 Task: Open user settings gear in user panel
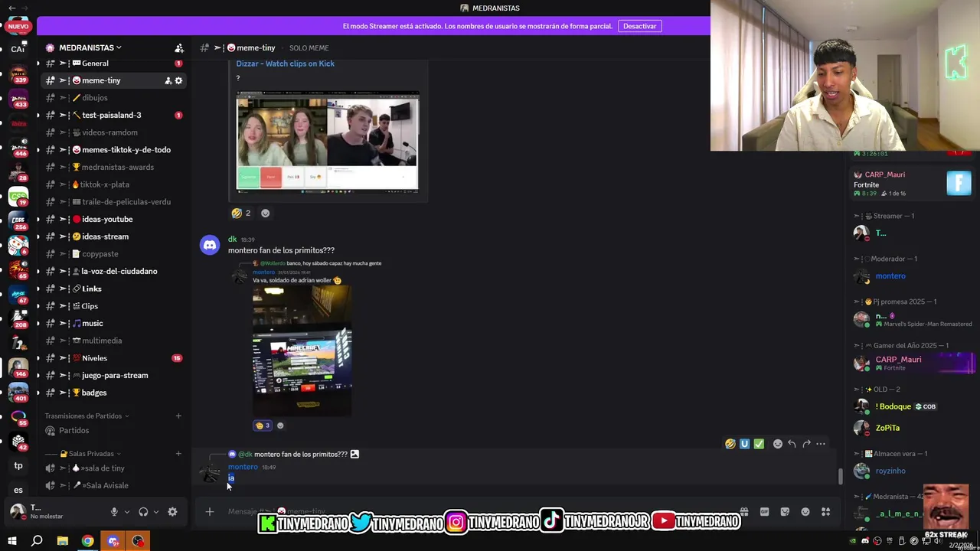pyautogui.click(x=172, y=512)
